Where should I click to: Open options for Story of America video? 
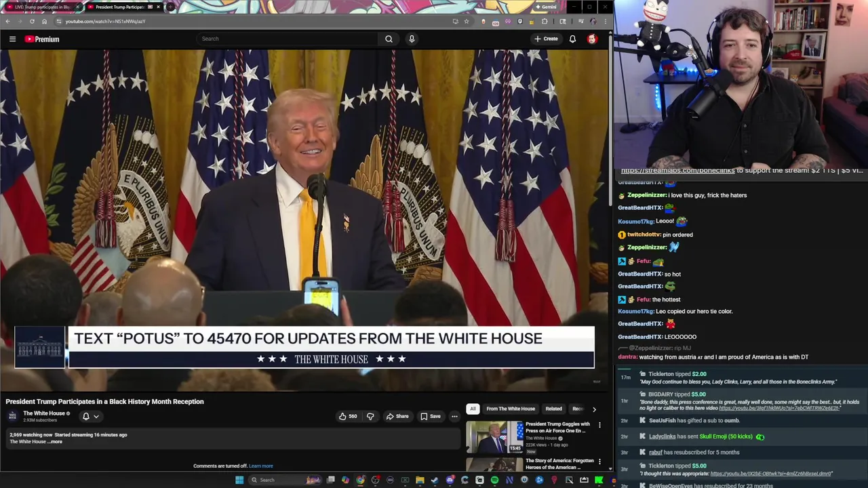tap(599, 462)
